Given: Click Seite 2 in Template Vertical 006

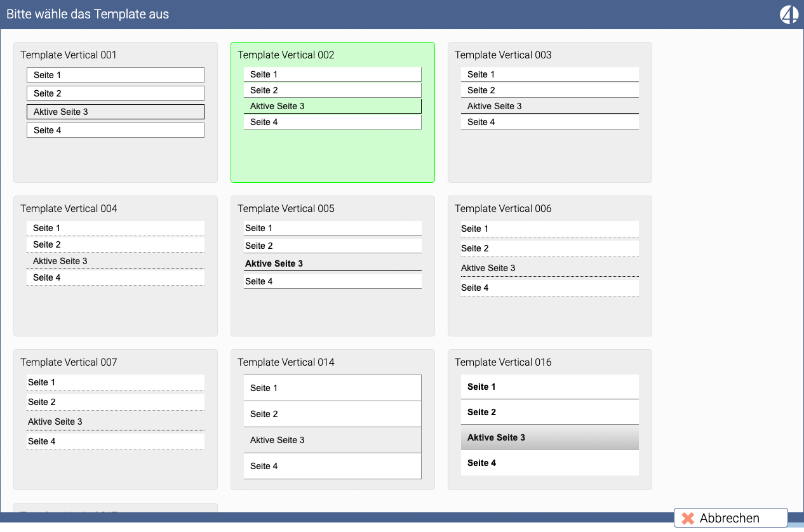Looking at the screenshot, I should [x=550, y=248].
